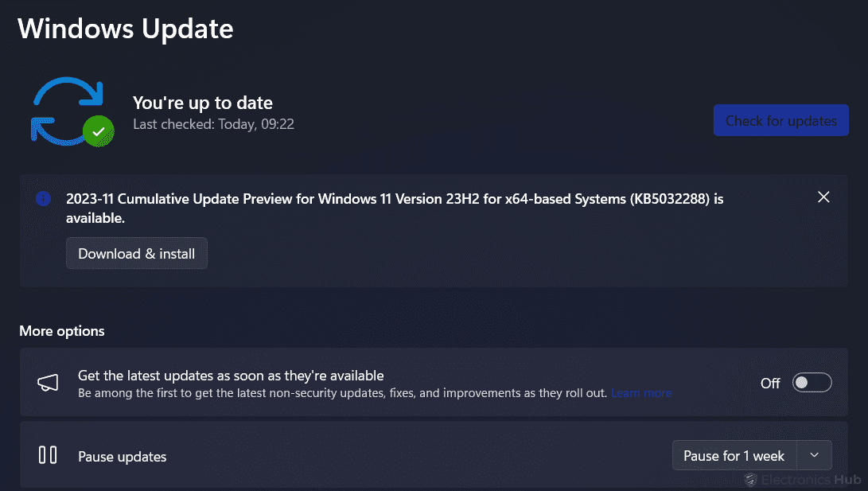Screen dimensions: 868x491
Task: Open the Learn more link
Action: (641, 393)
